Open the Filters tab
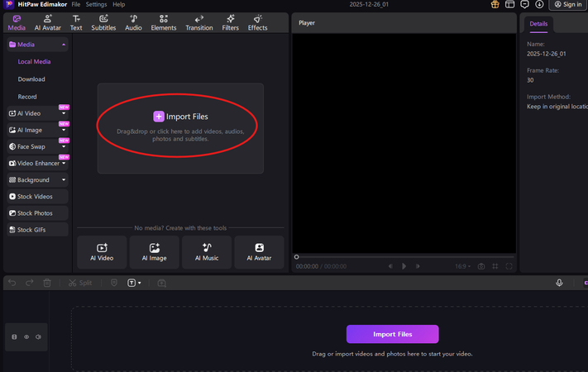The height and width of the screenshot is (372, 588). (x=230, y=23)
